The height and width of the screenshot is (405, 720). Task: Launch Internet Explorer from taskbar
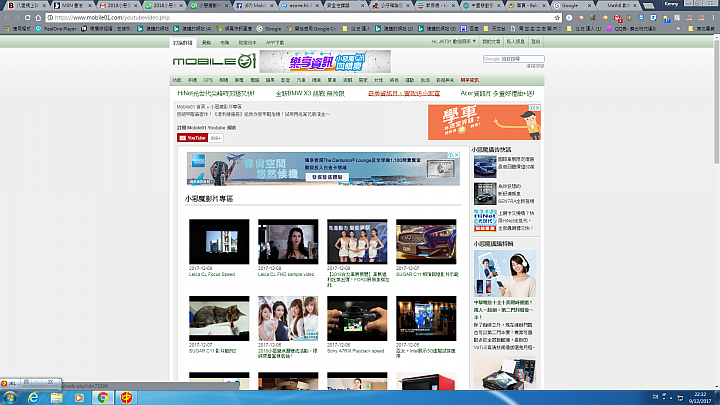click(33, 398)
